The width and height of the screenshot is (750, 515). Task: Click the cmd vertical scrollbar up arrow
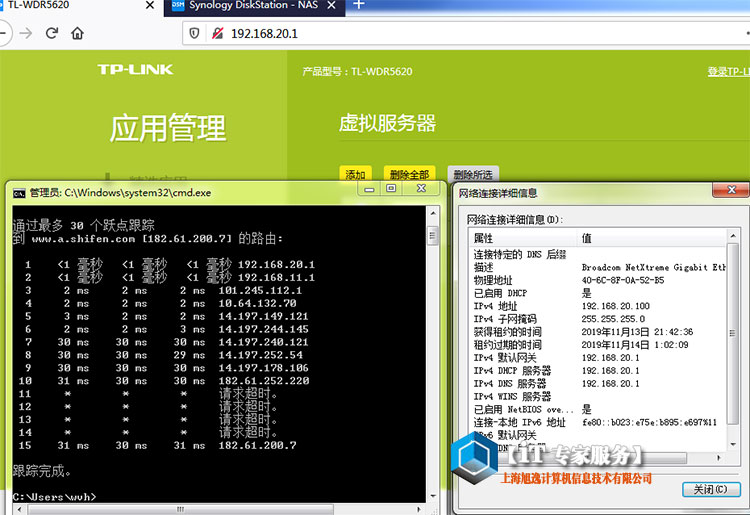433,213
